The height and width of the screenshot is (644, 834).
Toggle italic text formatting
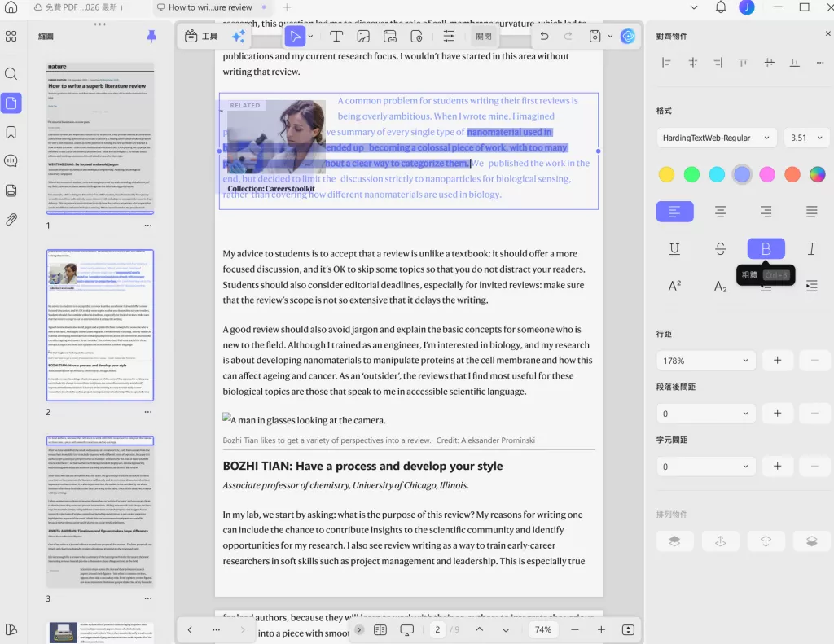(x=811, y=249)
